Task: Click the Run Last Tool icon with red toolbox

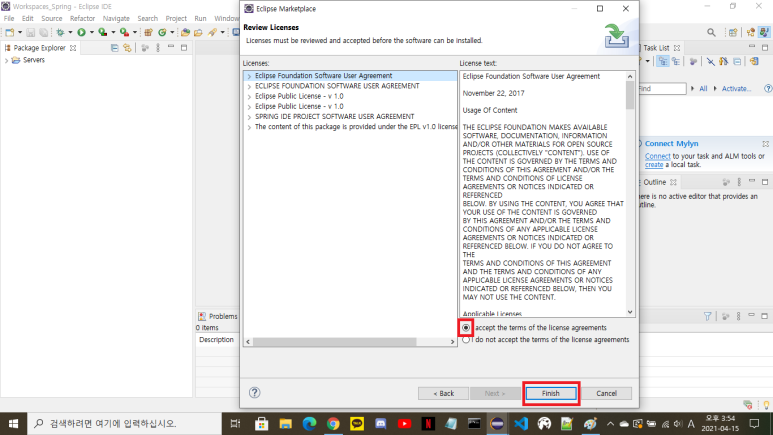Action: pos(124,33)
